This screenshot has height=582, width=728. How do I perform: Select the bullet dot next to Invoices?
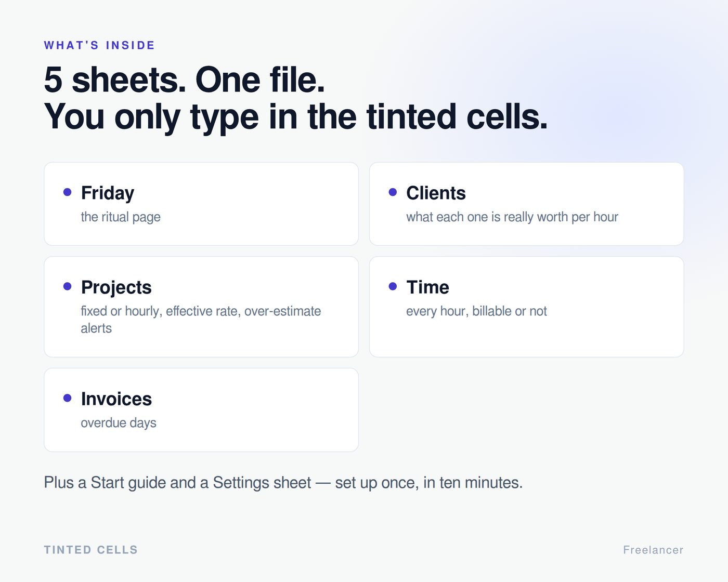point(67,398)
